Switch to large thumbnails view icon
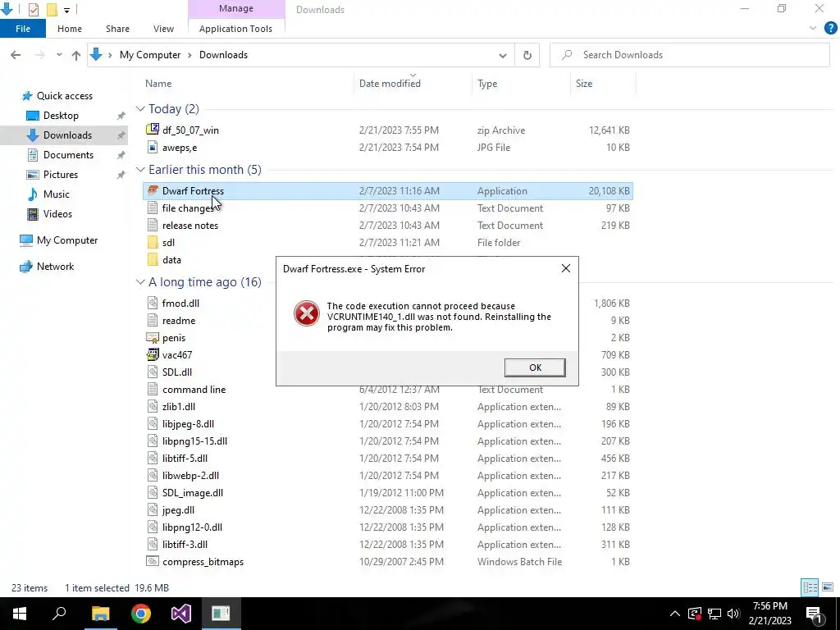The image size is (840, 630). coord(828,587)
